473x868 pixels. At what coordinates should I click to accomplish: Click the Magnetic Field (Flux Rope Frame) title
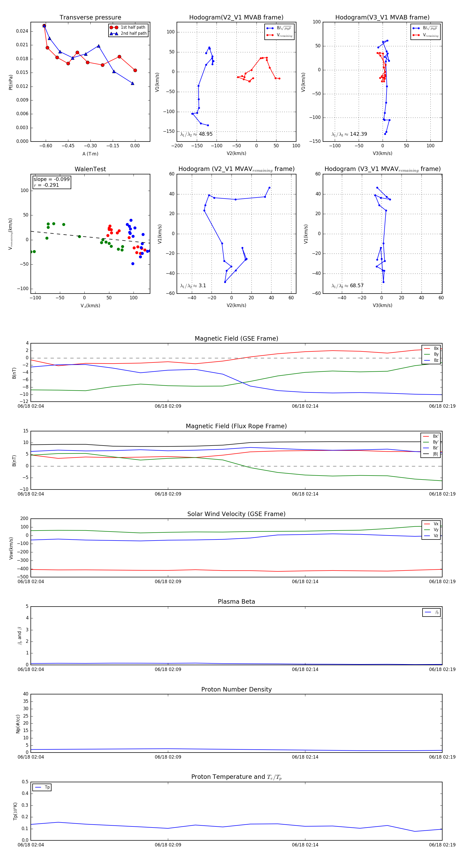(236, 426)
